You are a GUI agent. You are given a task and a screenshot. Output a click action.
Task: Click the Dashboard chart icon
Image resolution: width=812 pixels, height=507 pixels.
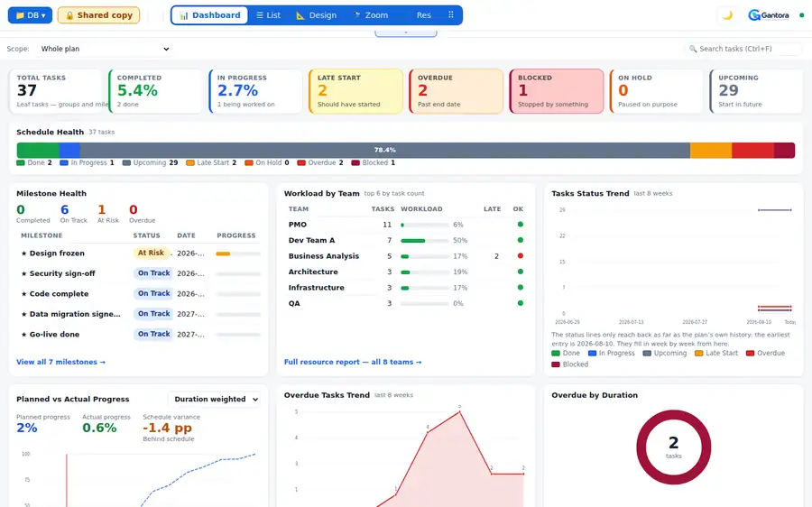184,15
